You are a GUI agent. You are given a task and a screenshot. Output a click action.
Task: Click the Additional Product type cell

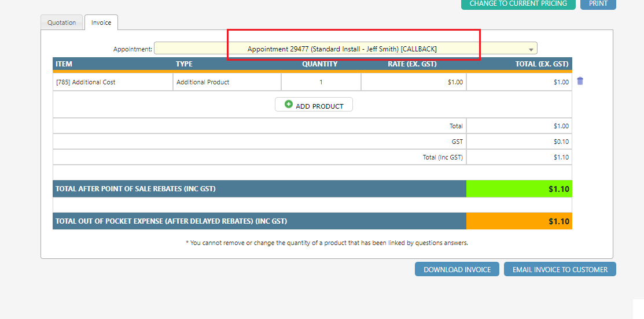pyautogui.click(x=227, y=82)
